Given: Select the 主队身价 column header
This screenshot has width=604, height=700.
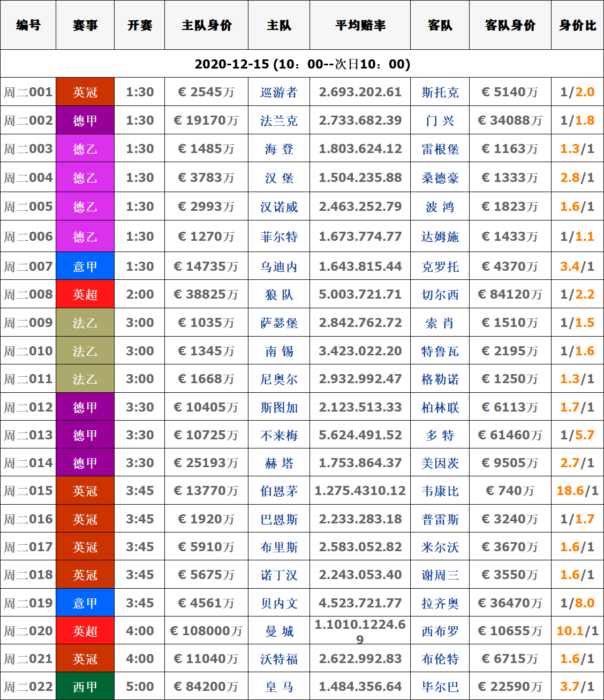Looking at the screenshot, I should click(x=206, y=25).
